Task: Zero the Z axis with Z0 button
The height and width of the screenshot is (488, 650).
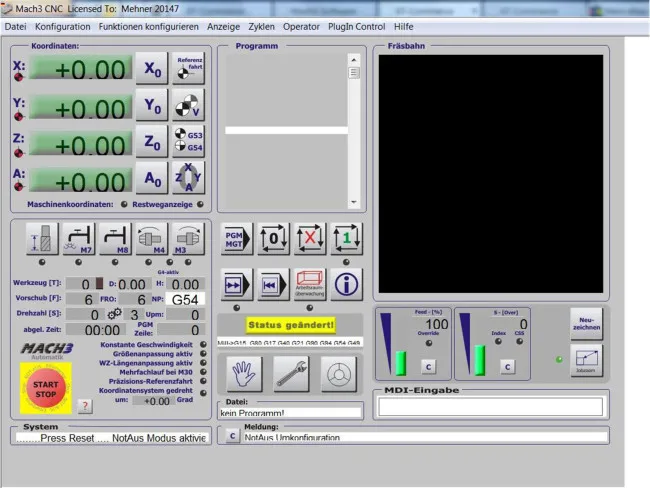Action: pos(152,142)
